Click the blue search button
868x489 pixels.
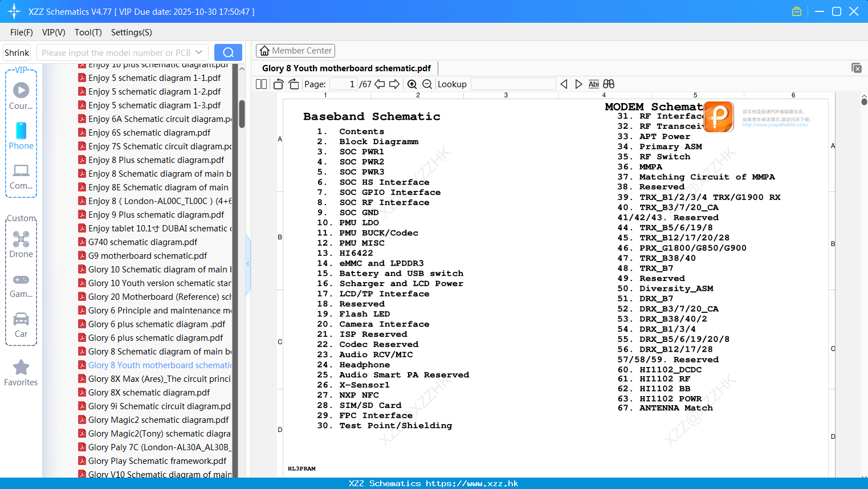228,52
